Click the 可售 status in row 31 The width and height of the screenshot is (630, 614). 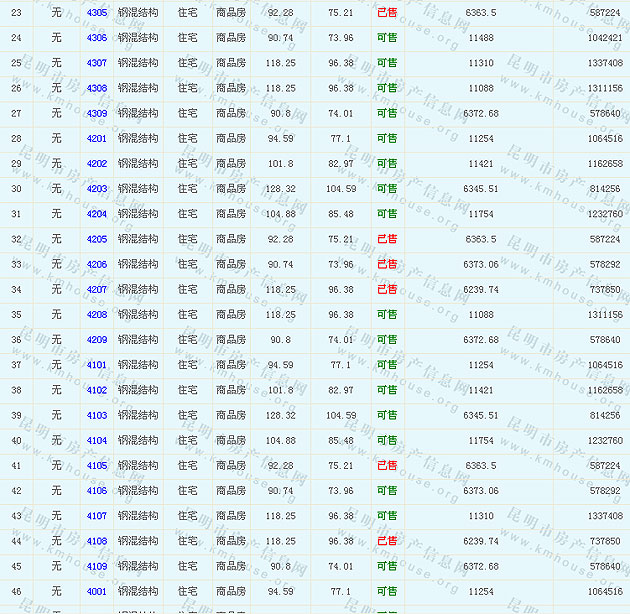387,214
